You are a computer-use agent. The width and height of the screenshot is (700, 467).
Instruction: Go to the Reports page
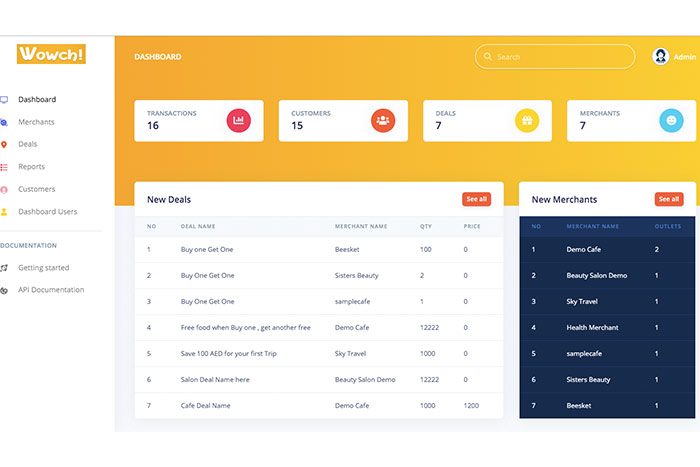[x=31, y=167]
